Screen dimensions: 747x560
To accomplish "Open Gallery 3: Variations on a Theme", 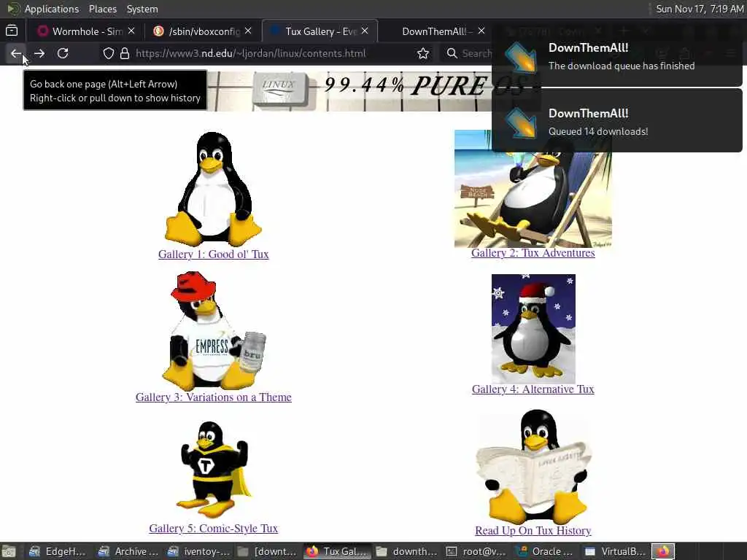I will tap(214, 397).
